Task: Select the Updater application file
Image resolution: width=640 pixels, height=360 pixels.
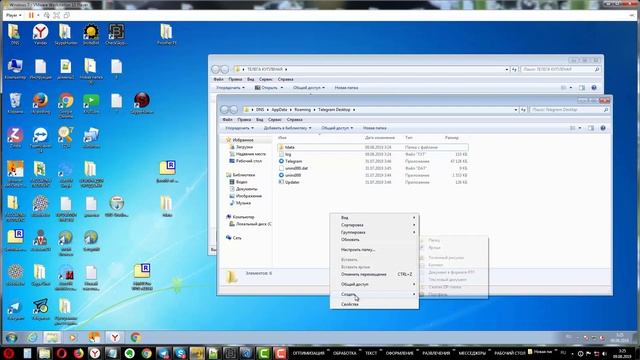Action: (373, 182)
